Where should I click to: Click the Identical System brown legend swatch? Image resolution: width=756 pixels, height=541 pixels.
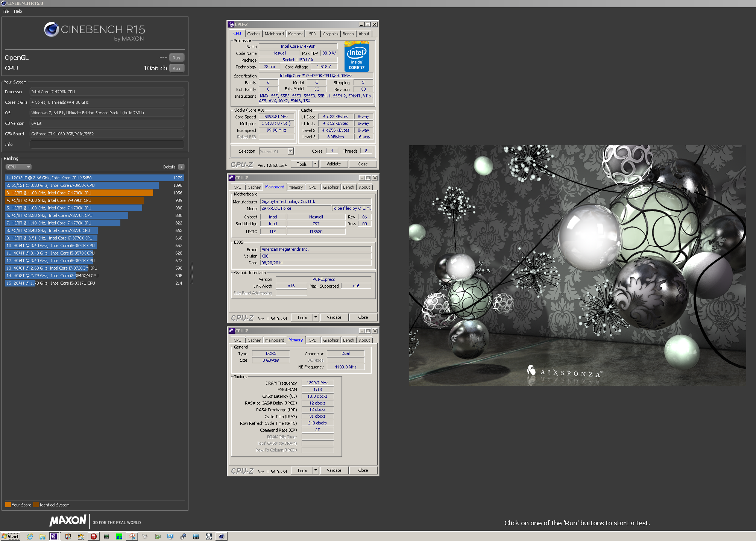[x=36, y=505]
